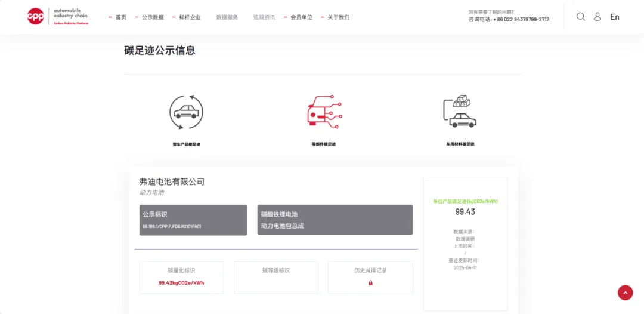Screen dimensions: 644x314
Task: Open the 碳等级标识 card
Action: click(276, 278)
